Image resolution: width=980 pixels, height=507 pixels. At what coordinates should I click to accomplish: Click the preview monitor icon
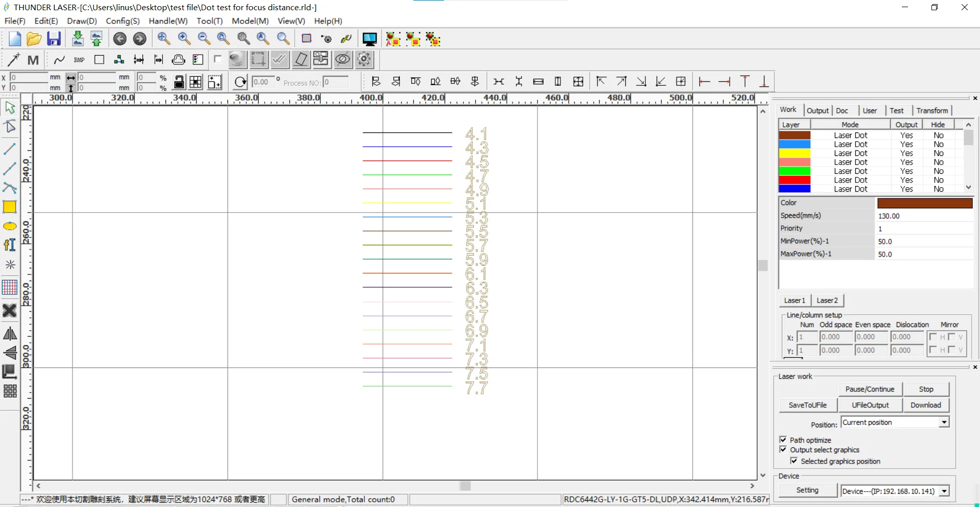point(369,39)
